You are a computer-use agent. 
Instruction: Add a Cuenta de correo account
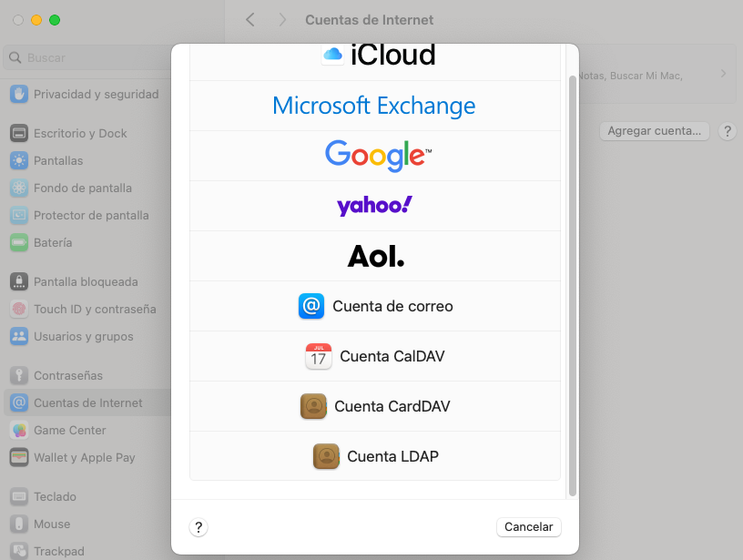pos(375,306)
